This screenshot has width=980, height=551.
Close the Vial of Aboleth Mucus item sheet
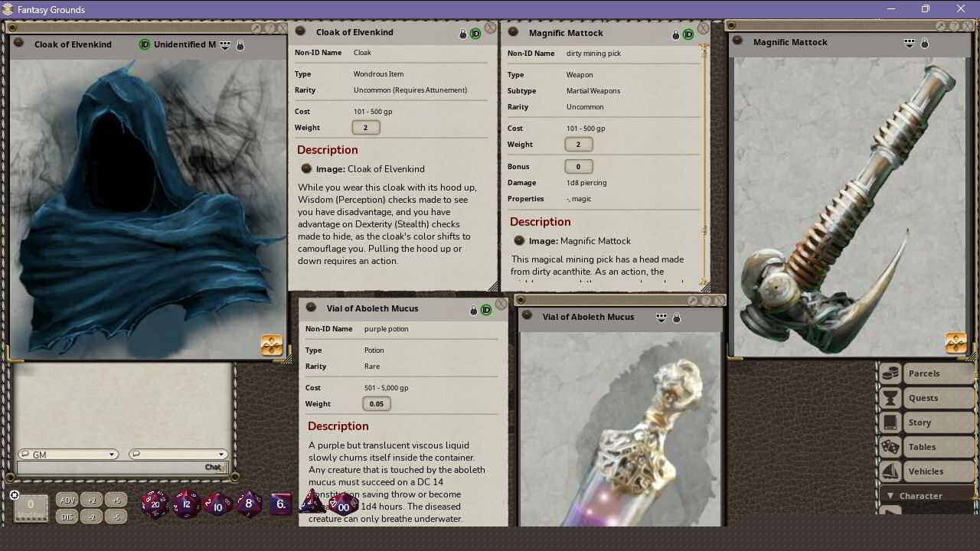coord(501,305)
